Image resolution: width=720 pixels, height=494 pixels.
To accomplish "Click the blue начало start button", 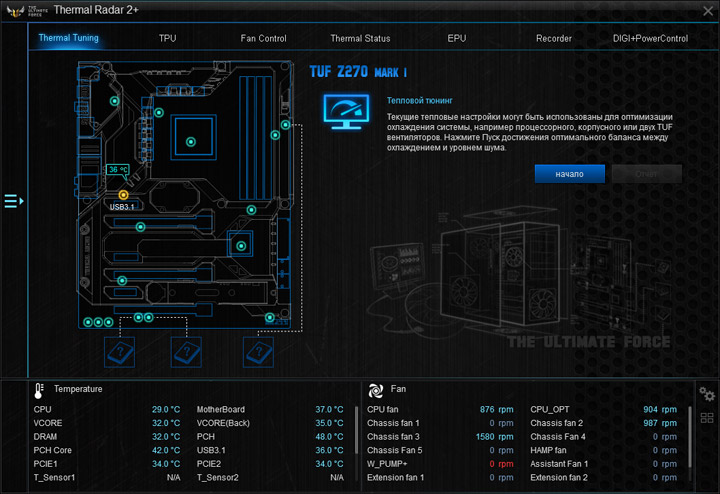I will click(x=569, y=174).
